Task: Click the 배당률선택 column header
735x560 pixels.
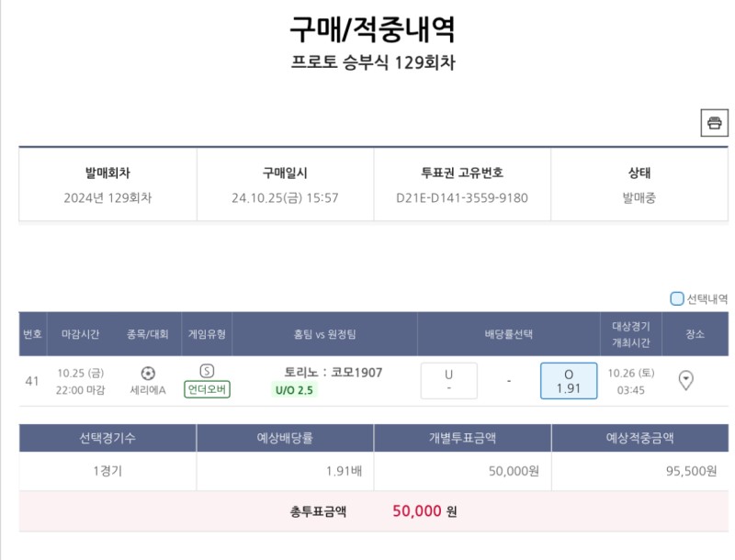Action: tap(508, 334)
